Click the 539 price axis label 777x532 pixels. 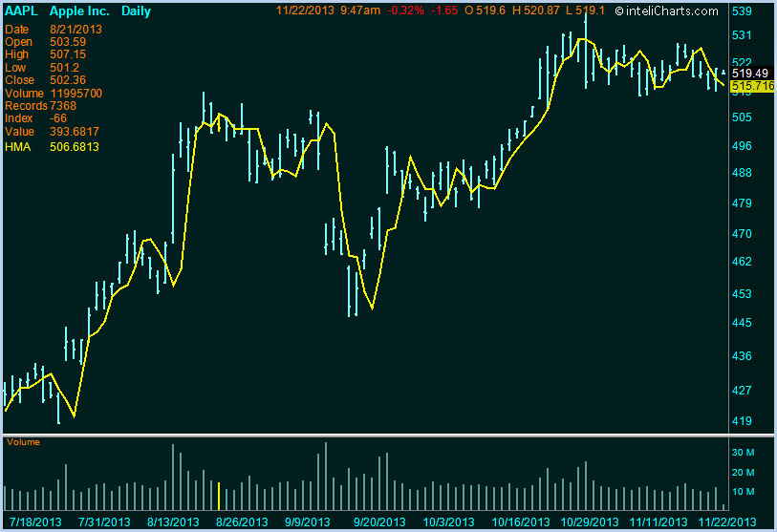[x=742, y=11]
